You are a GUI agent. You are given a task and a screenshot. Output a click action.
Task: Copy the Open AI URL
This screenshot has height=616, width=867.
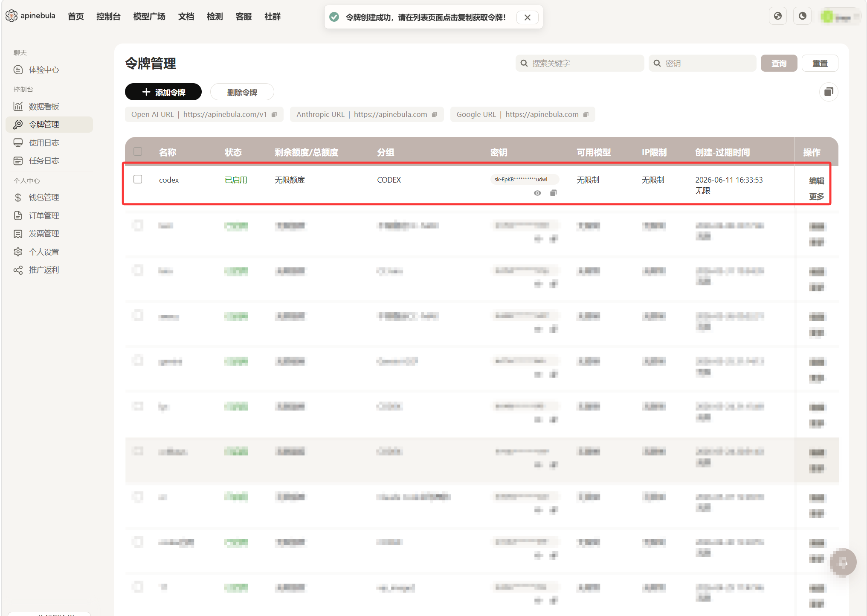(274, 114)
